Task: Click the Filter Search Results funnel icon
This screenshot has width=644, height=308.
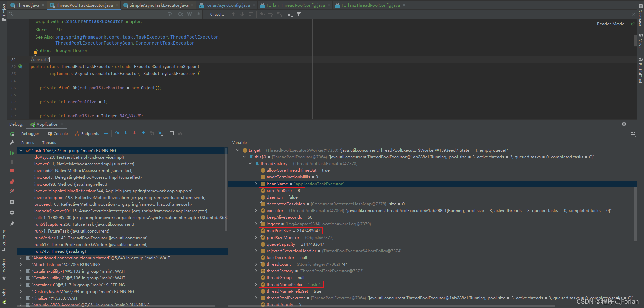Action: click(299, 14)
